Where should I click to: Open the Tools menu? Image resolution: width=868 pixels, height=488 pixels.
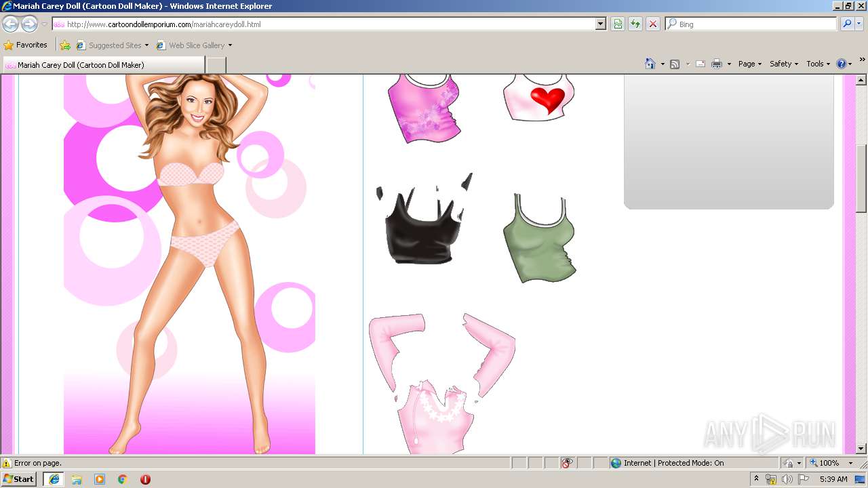pos(818,64)
